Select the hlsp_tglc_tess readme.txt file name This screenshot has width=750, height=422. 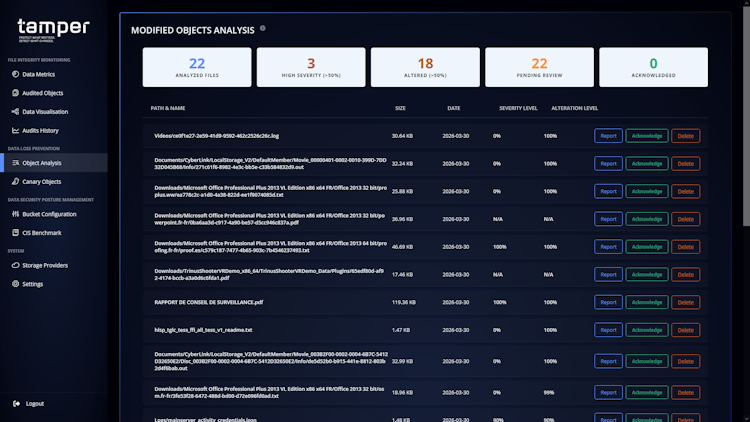203,330
